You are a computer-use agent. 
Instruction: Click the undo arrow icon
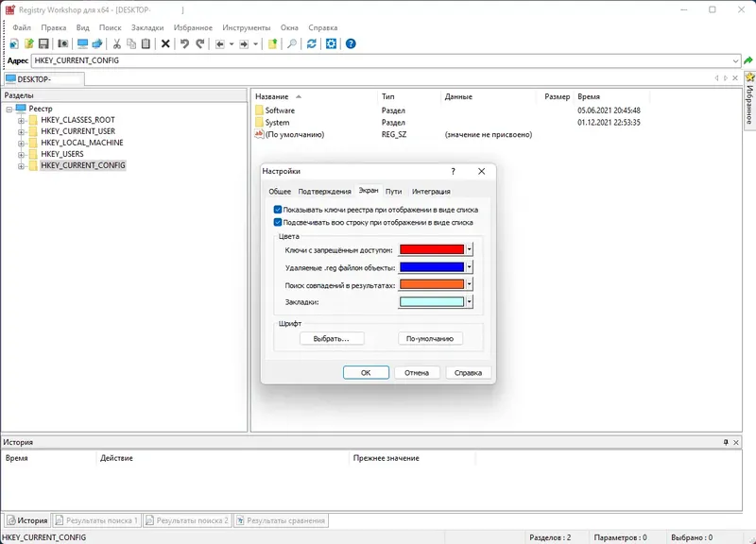tap(184, 43)
